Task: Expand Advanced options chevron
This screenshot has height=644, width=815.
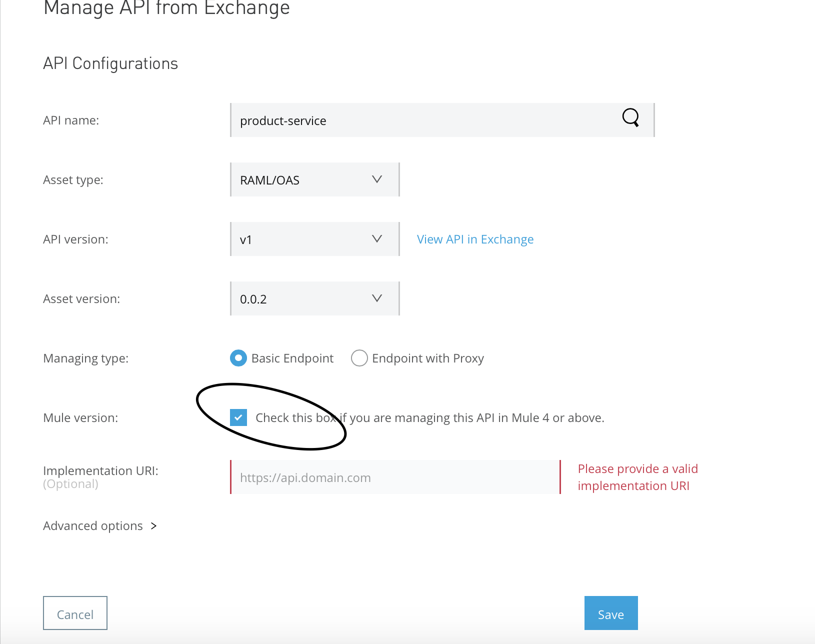Action: point(154,526)
